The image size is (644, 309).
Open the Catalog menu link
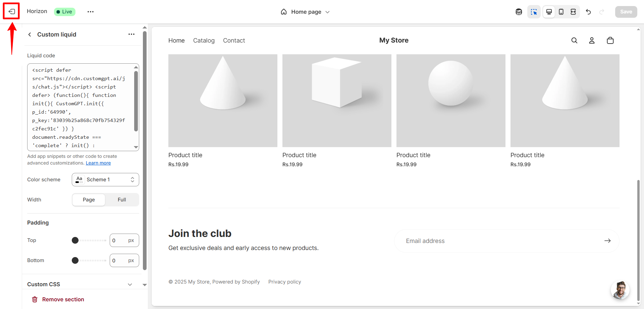[x=204, y=41]
